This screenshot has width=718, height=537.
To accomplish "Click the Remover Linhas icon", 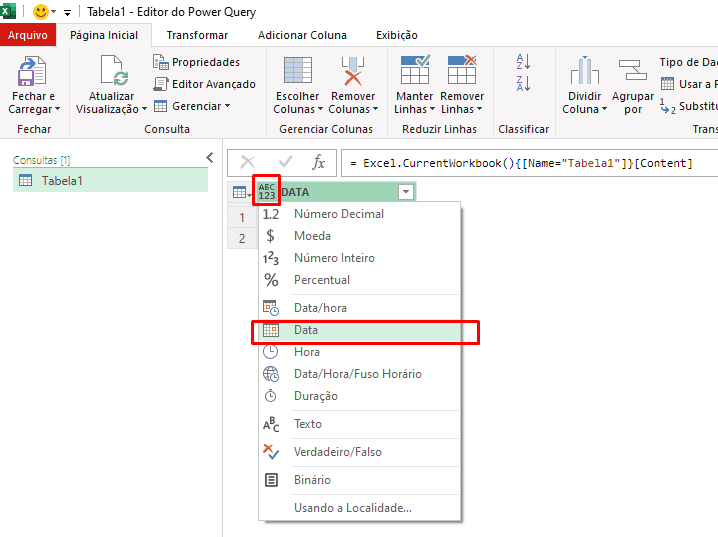I will pyautogui.click(x=462, y=70).
